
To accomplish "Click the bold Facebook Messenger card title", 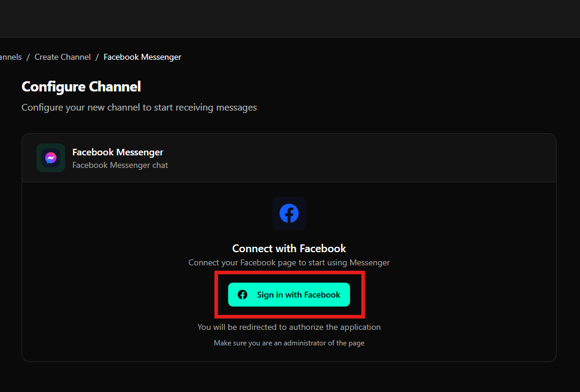I will pyautogui.click(x=118, y=152).
